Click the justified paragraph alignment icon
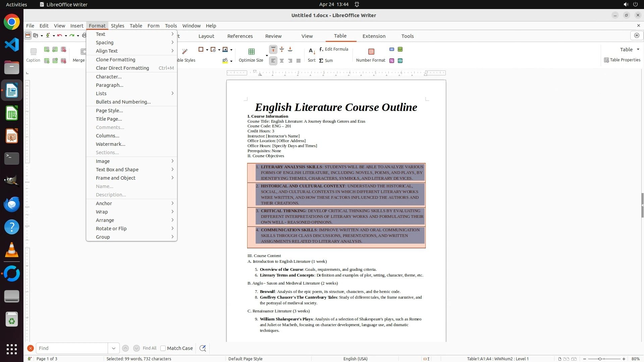This screenshot has height=362, width=644. [299, 61]
